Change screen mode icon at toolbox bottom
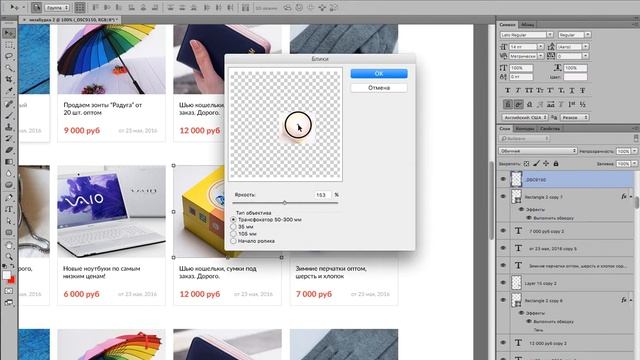 tap(9, 302)
